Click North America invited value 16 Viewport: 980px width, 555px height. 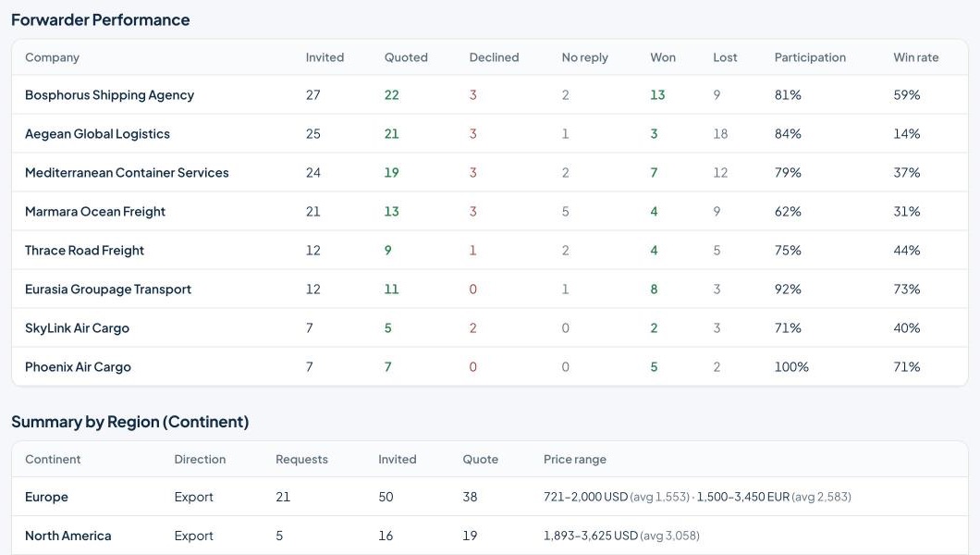[386, 536]
